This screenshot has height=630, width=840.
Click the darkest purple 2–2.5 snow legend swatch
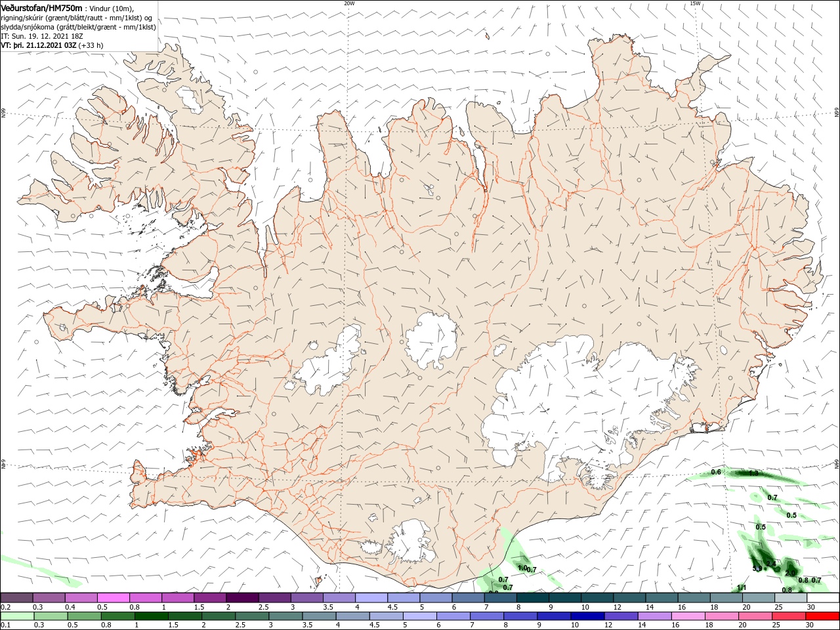[242, 598]
